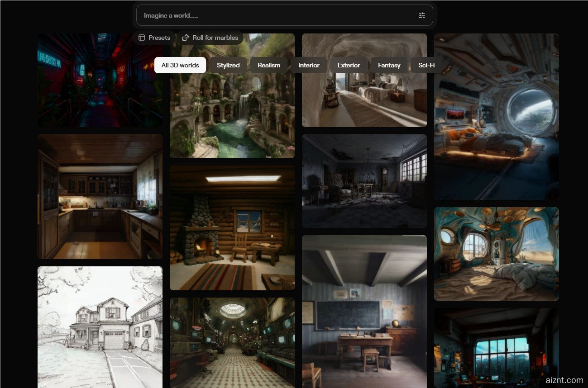
Task: Show only Interior worlds
Action: coord(309,65)
